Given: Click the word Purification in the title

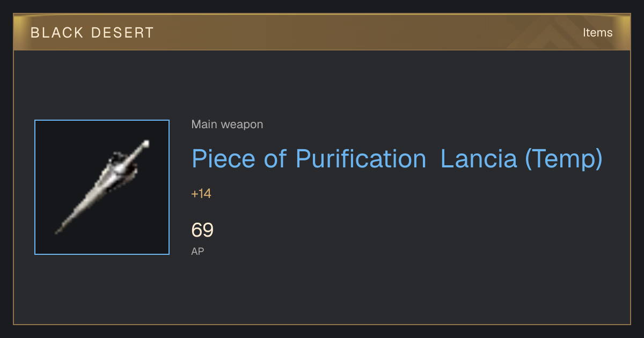Looking at the screenshot, I should (x=361, y=159).
